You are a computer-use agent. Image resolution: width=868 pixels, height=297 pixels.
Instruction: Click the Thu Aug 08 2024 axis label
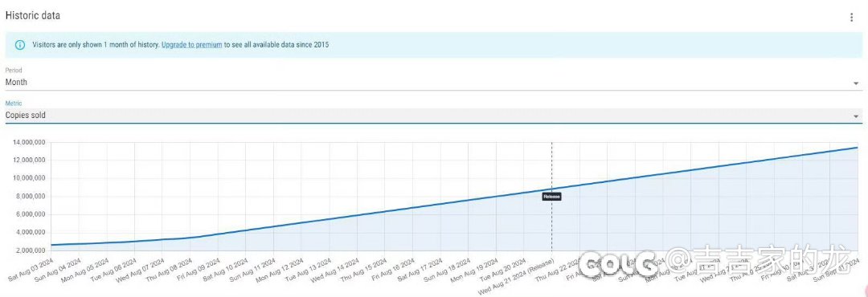pyautogui.click(x=170, y=269)
